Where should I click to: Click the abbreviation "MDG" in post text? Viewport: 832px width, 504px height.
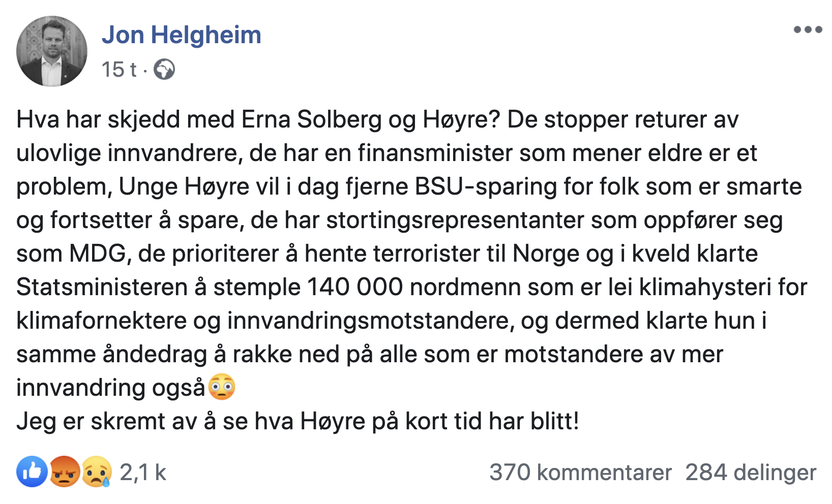(x=98, y=254)
